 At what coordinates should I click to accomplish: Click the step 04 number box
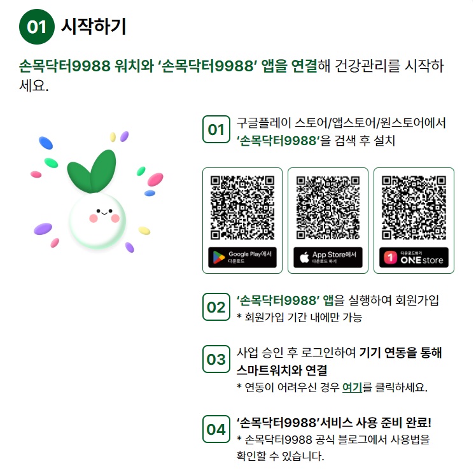(x=216, y=429)
